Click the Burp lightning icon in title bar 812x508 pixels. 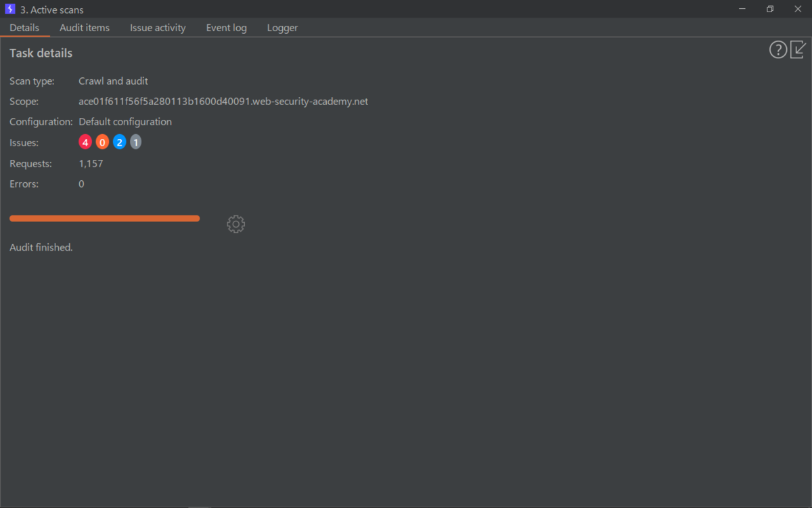[10, 9]
